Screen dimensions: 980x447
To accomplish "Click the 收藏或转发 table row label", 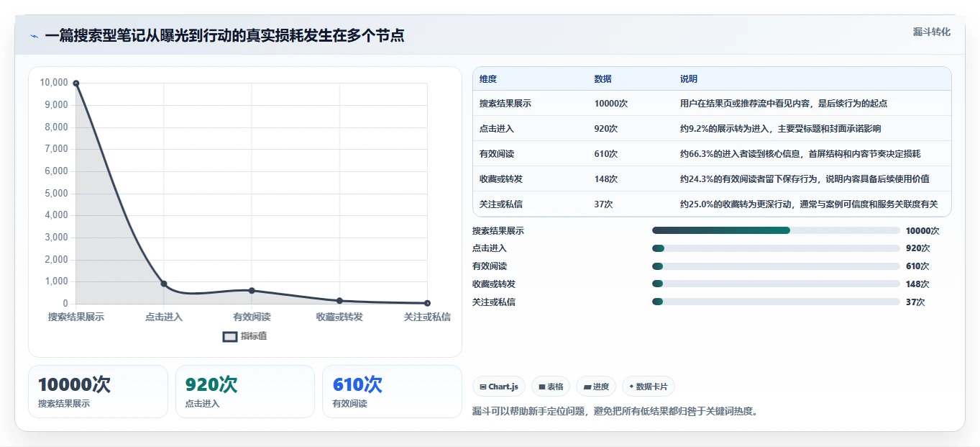I will pos(501,179).
